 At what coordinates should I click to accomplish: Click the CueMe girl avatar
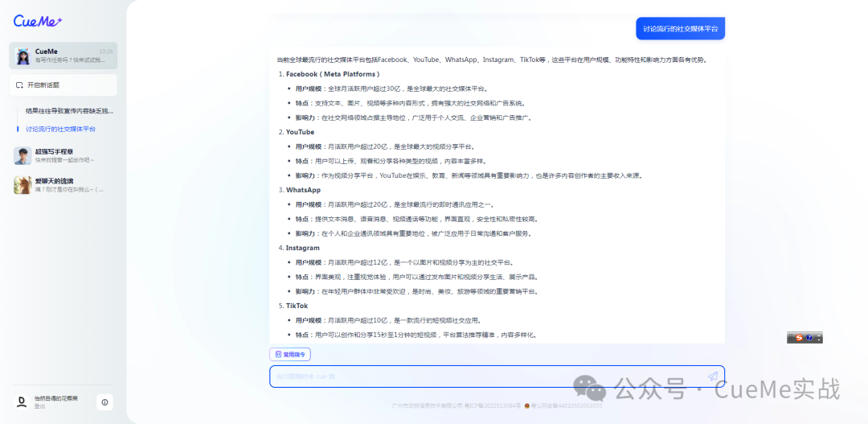point(23,56)
